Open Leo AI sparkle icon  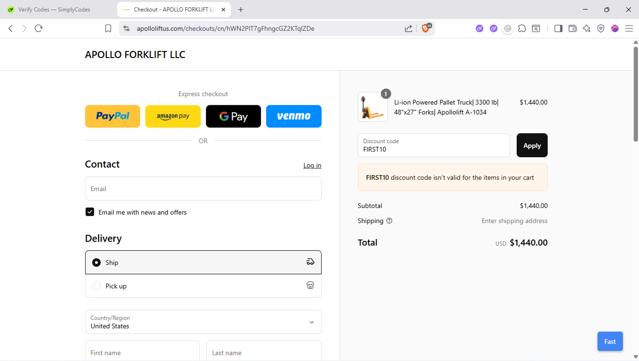(586, 29)
